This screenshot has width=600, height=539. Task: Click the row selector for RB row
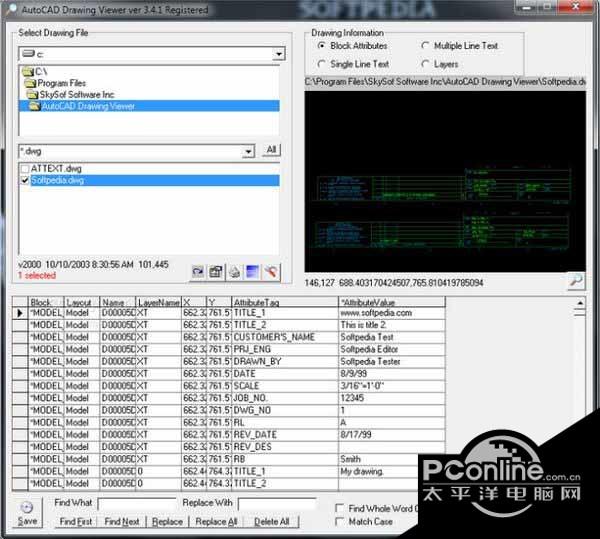tap(20, 459)
